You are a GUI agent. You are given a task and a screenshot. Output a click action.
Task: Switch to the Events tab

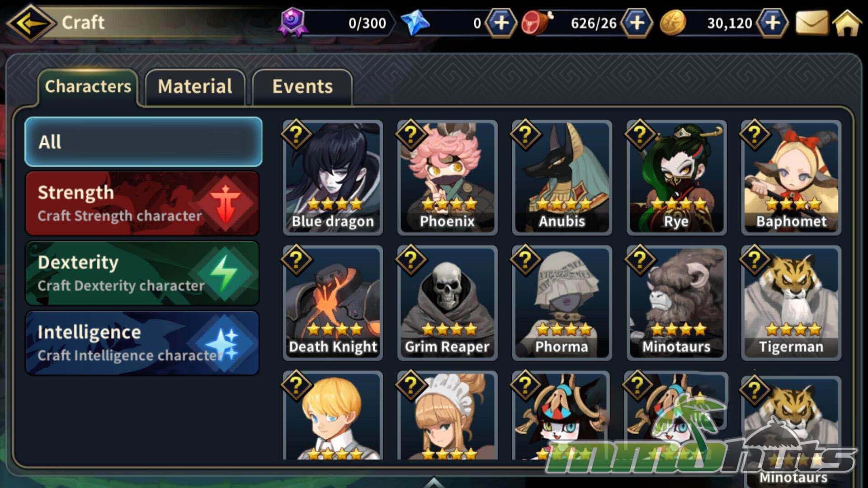coord(302,87)
